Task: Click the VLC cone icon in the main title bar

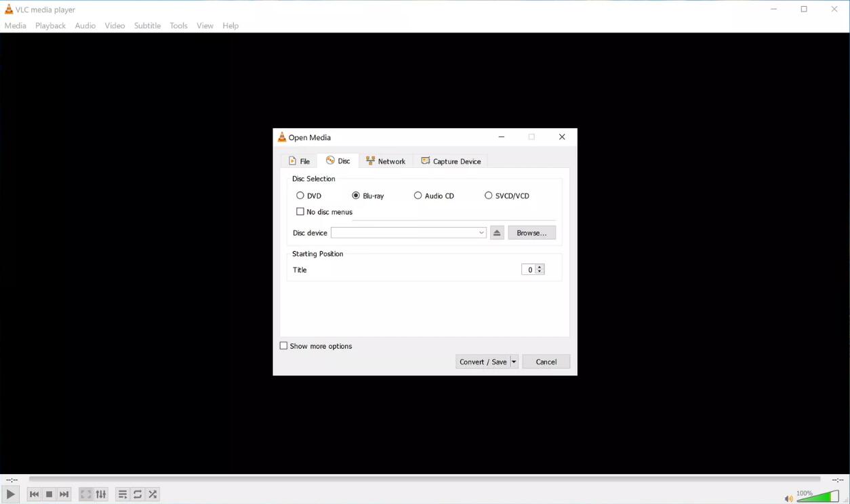Action: [9, 9]
